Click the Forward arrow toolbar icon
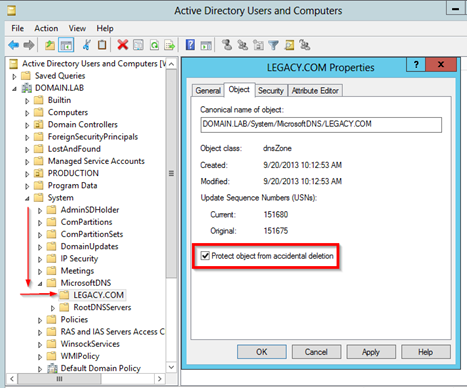Viewport: 467px width, 388px height. (29, 45)
